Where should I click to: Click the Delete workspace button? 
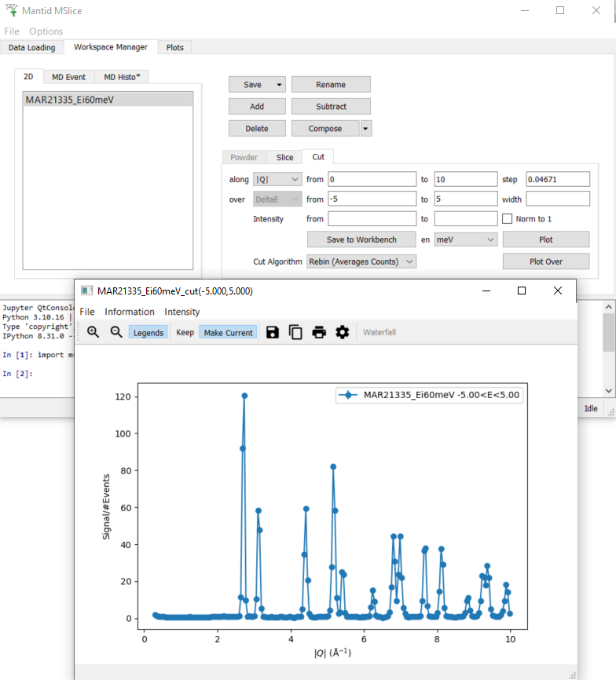257,129
